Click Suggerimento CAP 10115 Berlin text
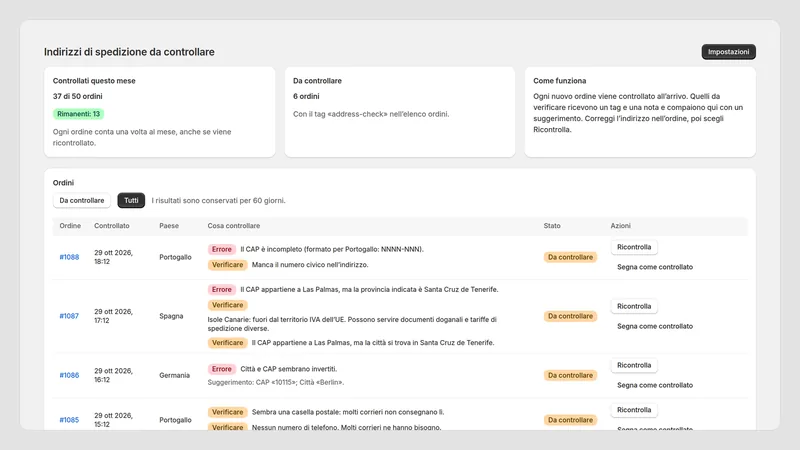This screenshot has height=450, width=800. point(276,382)
